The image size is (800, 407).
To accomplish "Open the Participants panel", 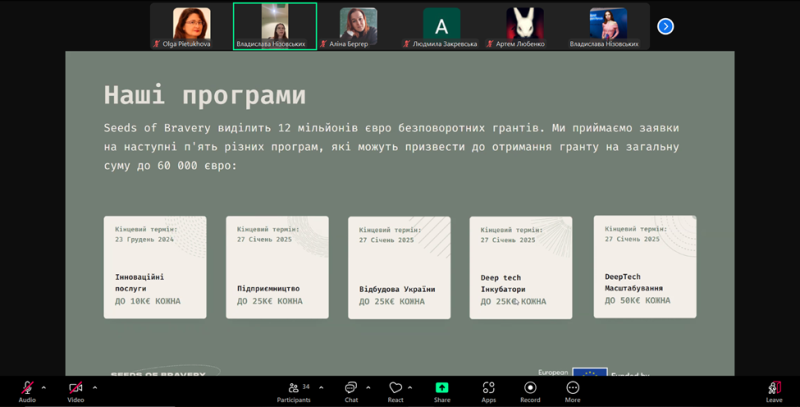I will [292, 387].
